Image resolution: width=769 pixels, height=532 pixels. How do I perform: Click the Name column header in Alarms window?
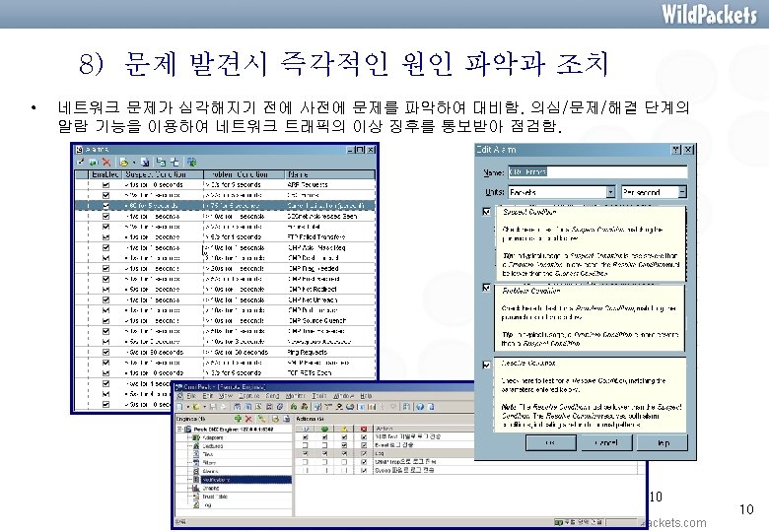330,174
